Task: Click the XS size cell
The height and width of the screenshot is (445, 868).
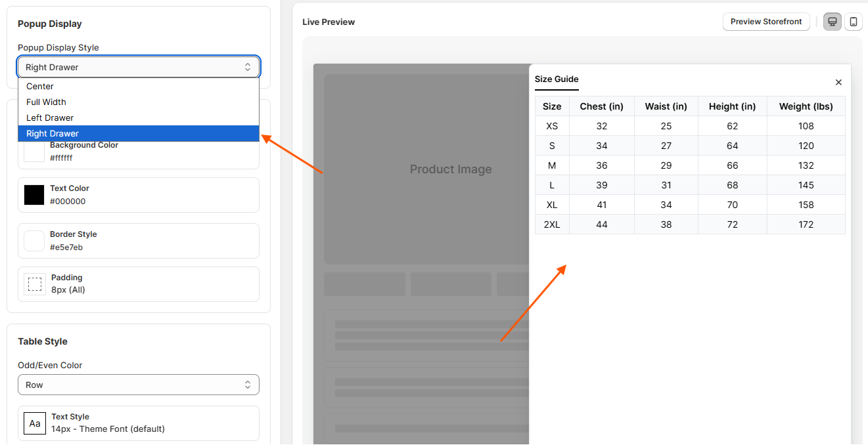Action: 552,126
